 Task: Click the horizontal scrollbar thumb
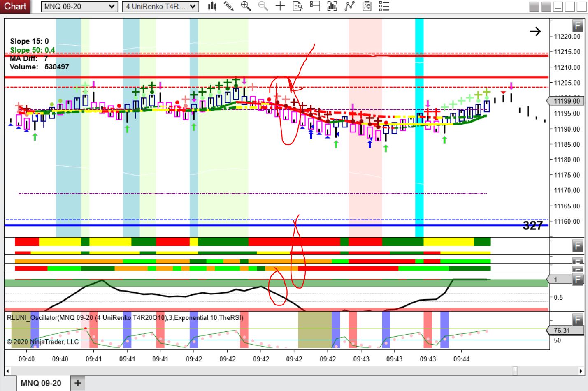point(515,371)
